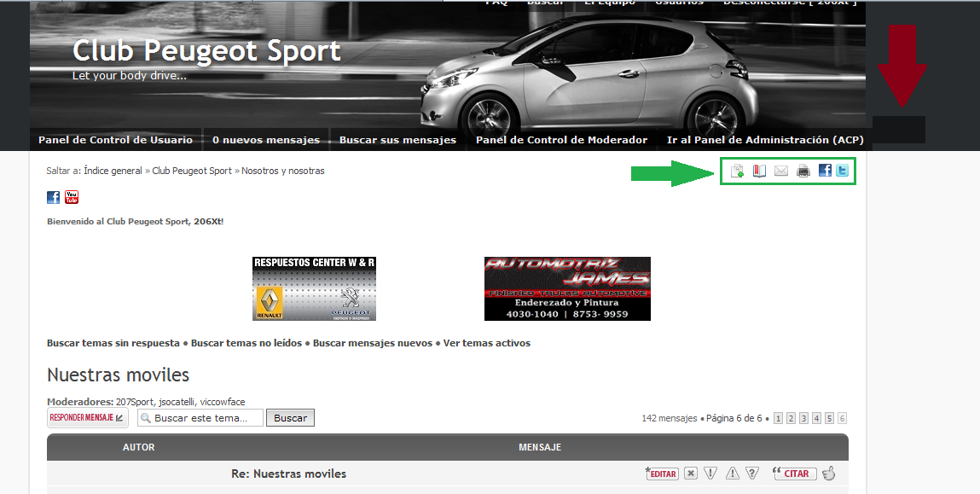Go to page 5 of the topic
Screen dimensions: 980x494
click(829, 418)
